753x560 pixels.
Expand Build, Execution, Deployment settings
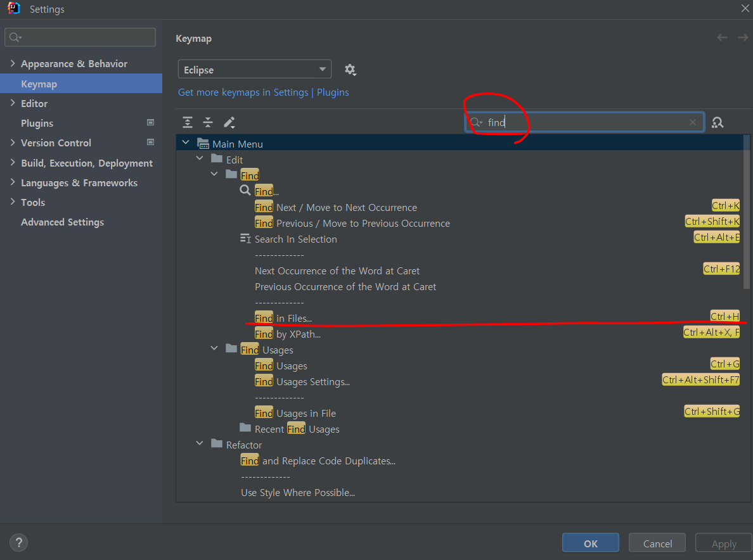pyautogui.click(x=13, y=163)
